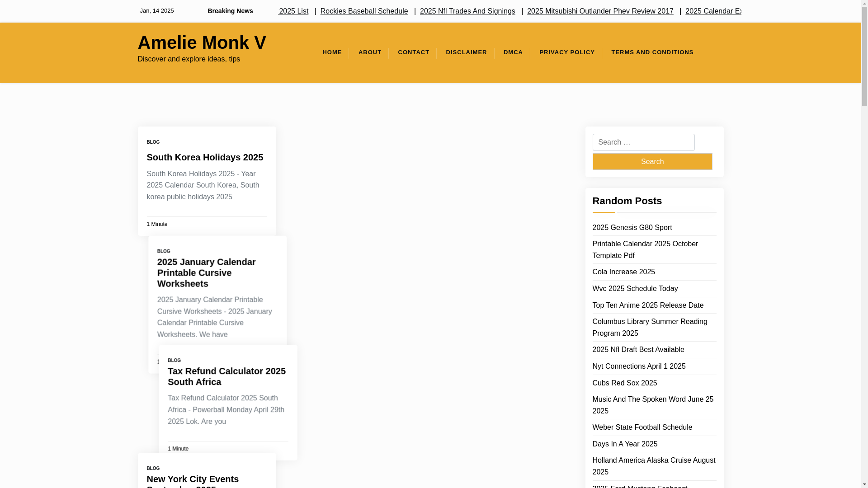Viewport: 868px width, 488px height.
Task: Open Days In A Year 2025 link
Action: tap(624, 444)
